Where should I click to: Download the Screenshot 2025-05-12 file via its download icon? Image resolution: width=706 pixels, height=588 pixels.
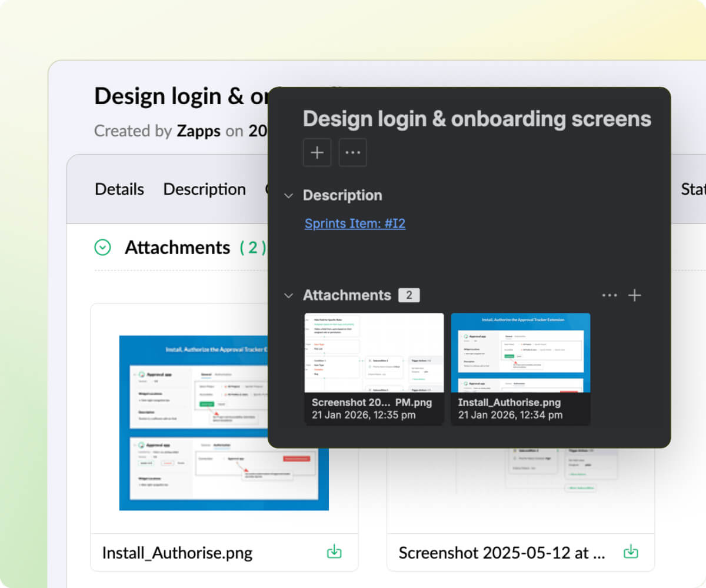coord(630,552)
